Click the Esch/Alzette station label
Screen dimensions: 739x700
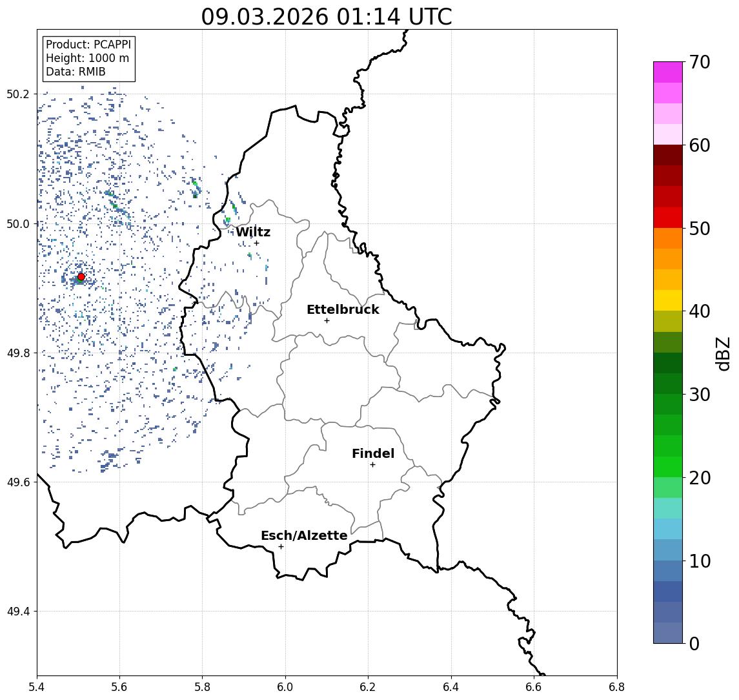(304, 535)
